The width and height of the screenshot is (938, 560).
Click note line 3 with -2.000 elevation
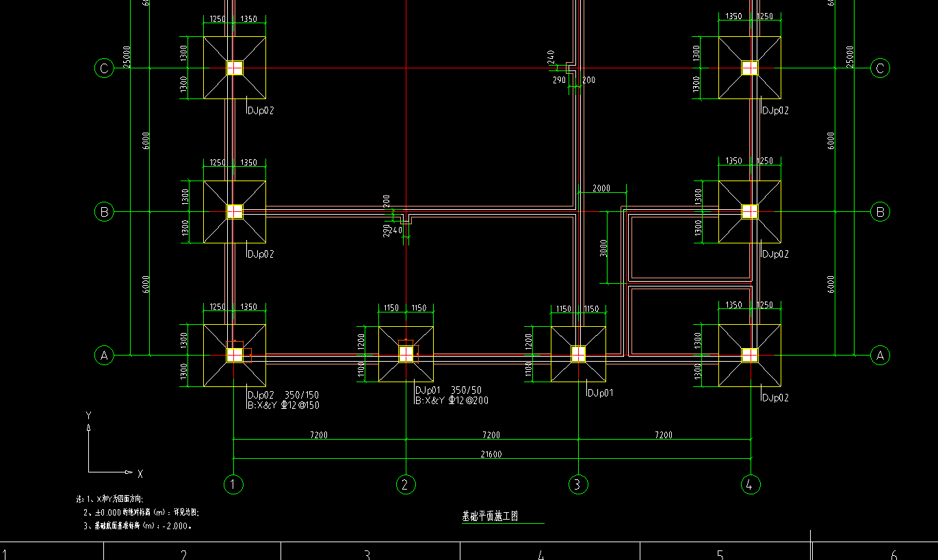pyautogui.click(x=137, y=526)
